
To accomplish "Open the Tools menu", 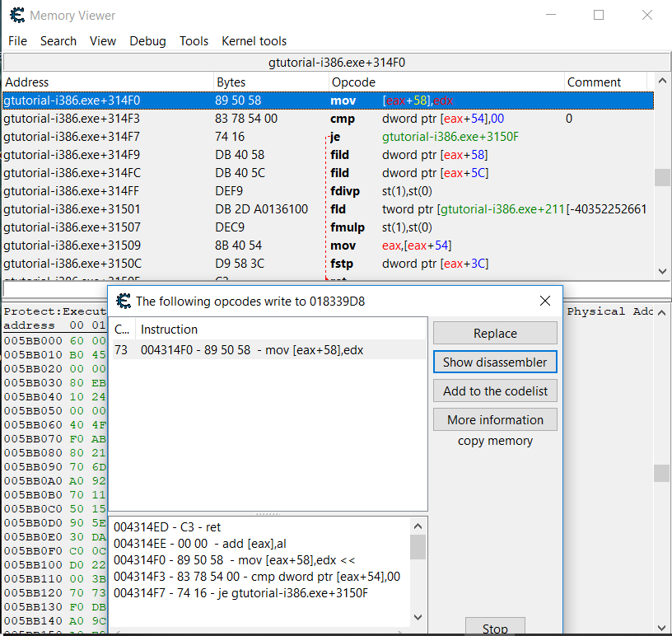I will click(194, 40).
